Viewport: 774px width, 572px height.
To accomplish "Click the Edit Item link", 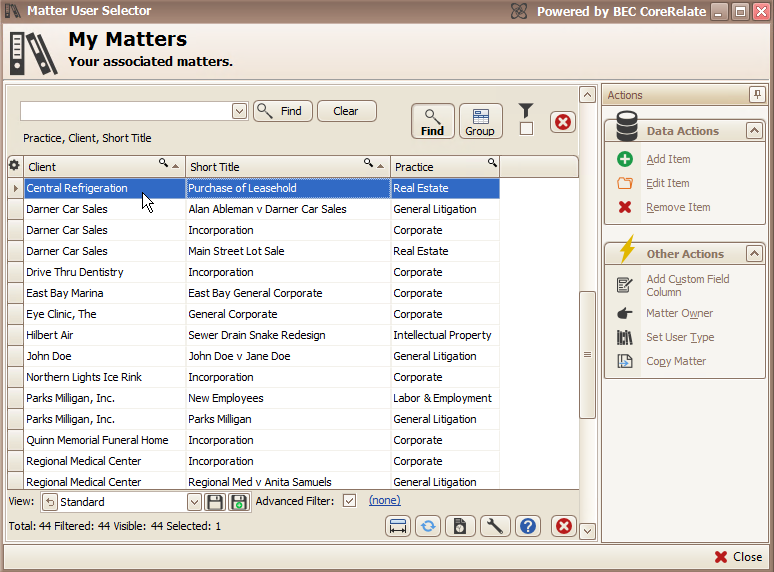I will [x=668, y=183].
